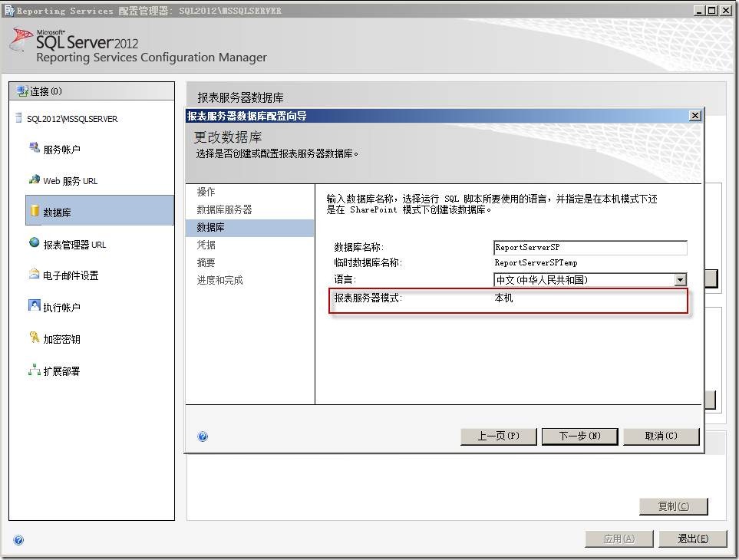The width and height of the screenshot is (739, 560).
Task: Click the wizard dialog help icon
Action: pyautogui.click(x=203, y=436)
